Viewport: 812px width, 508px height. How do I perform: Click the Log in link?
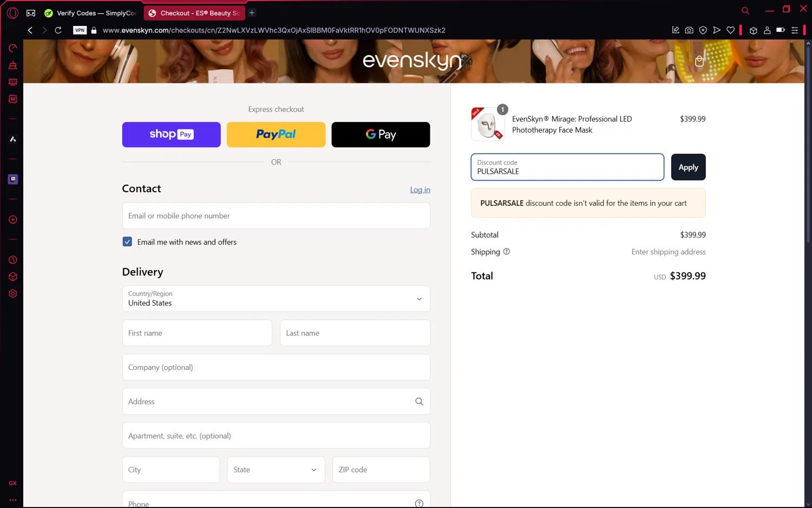420,190
